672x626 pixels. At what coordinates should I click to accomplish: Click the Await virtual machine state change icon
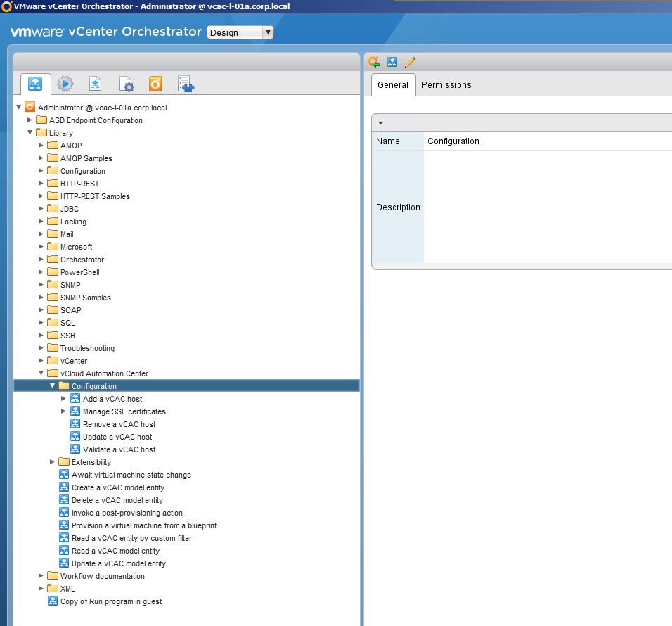coord(64,474)
